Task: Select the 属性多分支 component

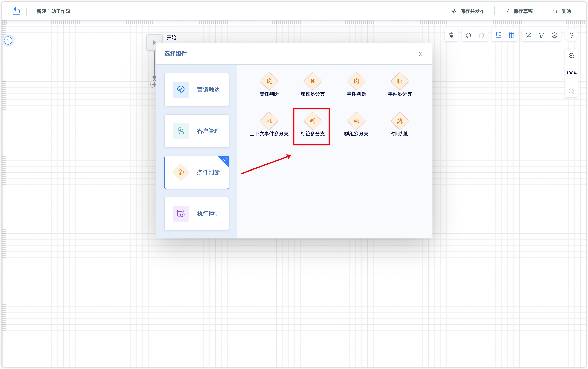Action: point(312,85)
